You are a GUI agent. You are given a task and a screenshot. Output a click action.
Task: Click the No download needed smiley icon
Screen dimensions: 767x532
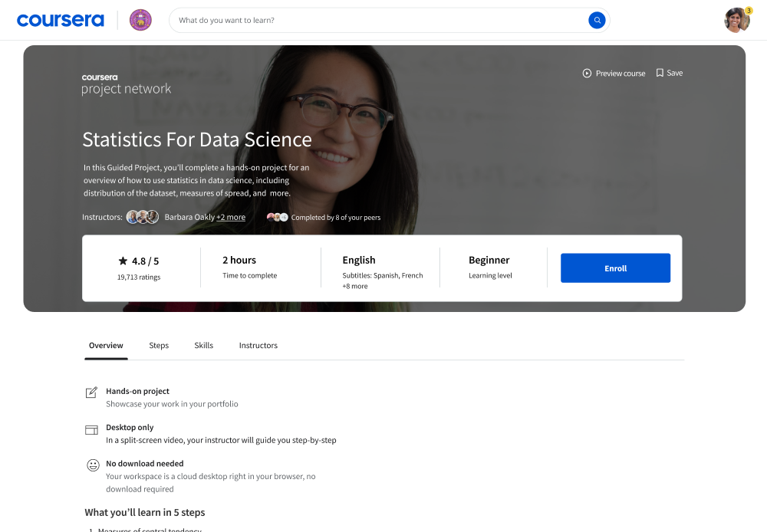[93, 465]
